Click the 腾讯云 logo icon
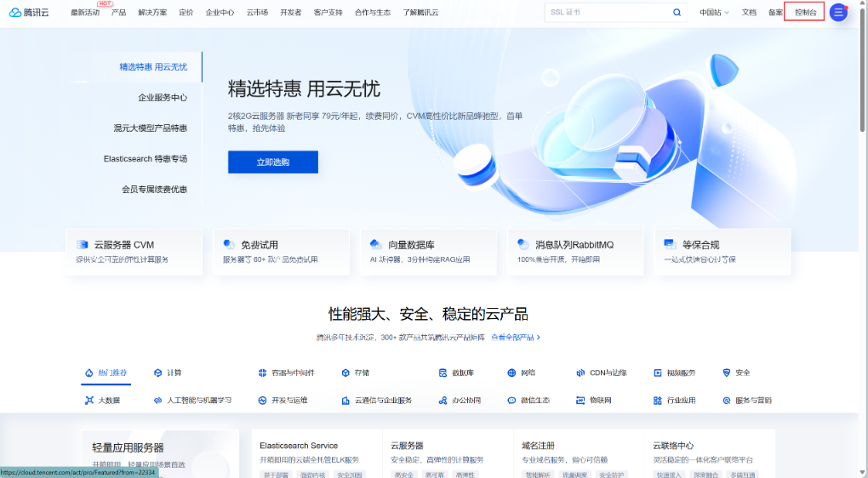 [15, 12]
